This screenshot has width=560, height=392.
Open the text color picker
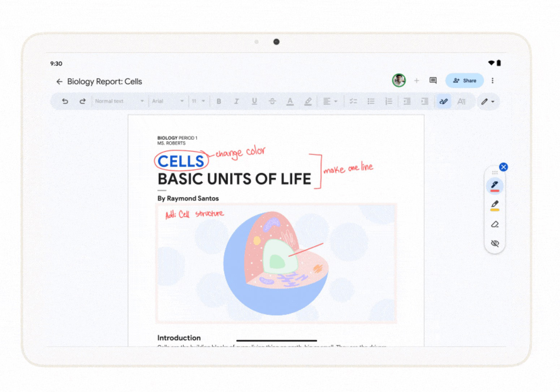pos(290,101)
